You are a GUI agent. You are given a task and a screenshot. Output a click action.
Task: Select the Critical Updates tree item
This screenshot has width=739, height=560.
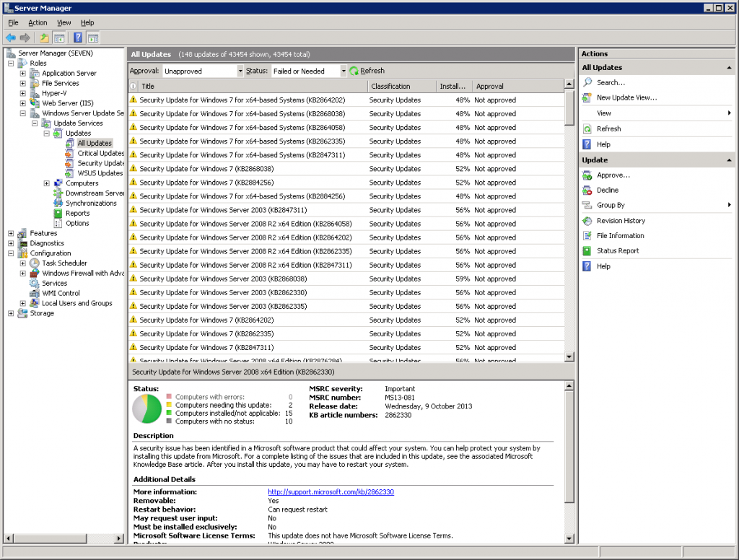point(101,153)
